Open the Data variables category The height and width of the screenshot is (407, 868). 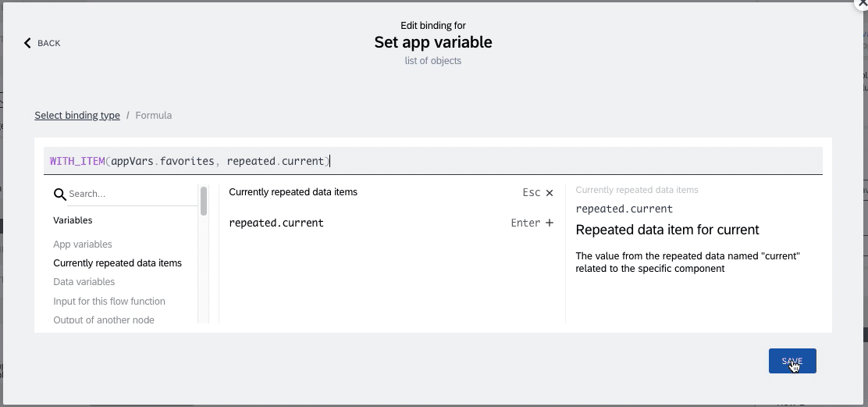(84, 282)
